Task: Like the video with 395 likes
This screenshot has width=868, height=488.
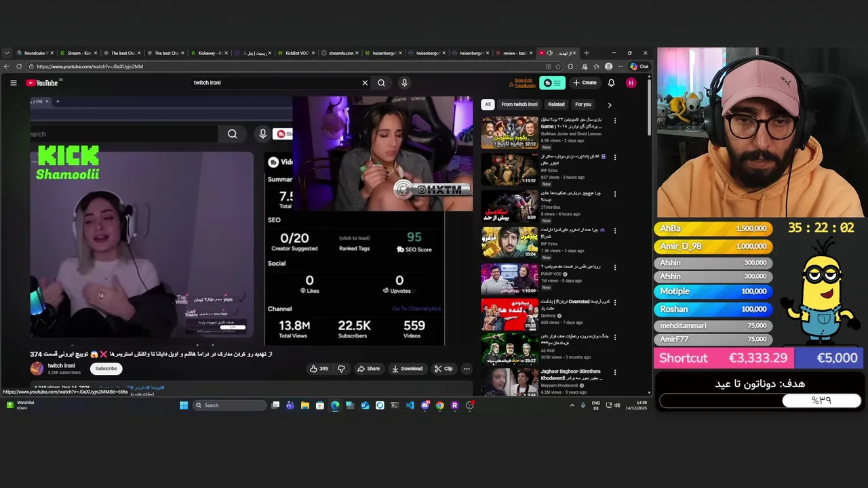Action: point(319,369)
